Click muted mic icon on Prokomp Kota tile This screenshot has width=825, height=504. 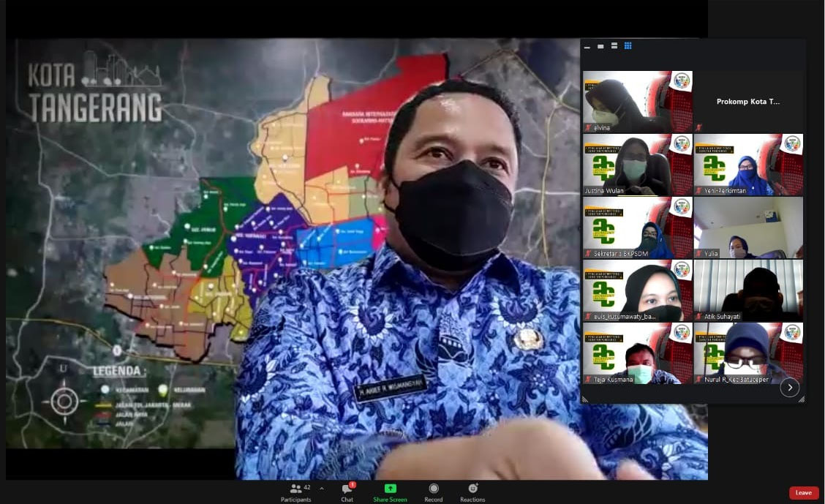coord(698,127)
